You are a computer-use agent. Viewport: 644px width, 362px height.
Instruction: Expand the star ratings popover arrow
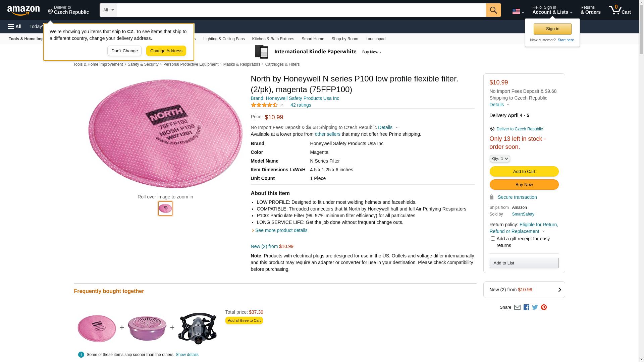click(x=282, y=105)
